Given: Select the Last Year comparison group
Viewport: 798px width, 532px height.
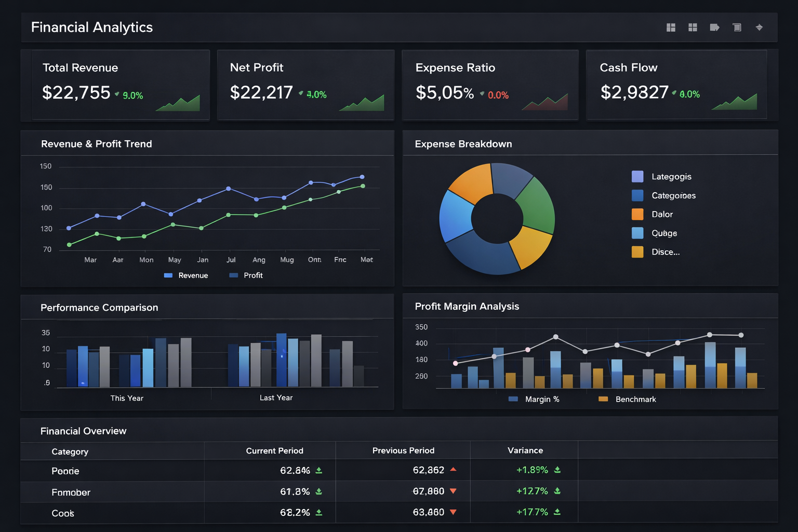Looking at the screenshot, I should tap(276, 397).
